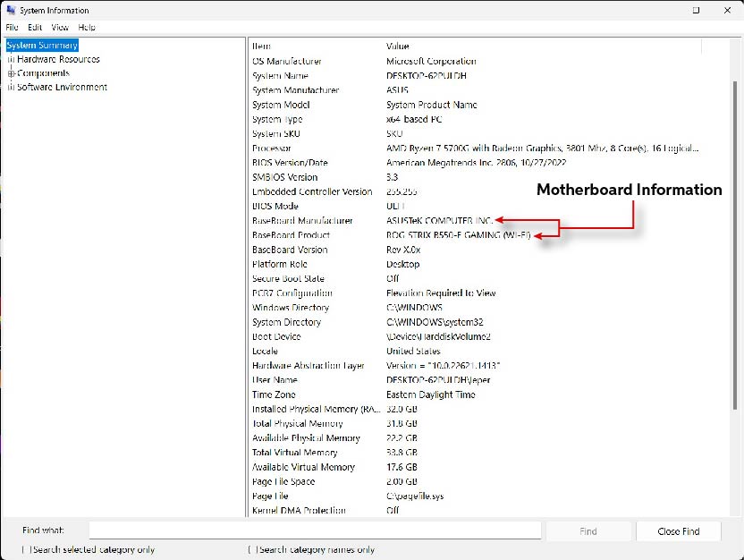Image resolution: width=744 pixels, height=560 pixels.
Task: Select the Total Physical Memory row
Action: click(x=475, y=423)
